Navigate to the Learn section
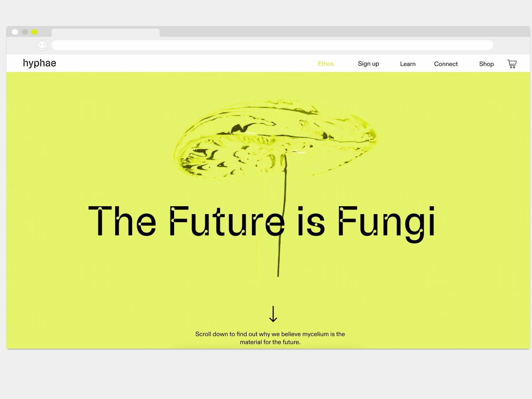Screen dimensions: 532x399 pos(408,64)
